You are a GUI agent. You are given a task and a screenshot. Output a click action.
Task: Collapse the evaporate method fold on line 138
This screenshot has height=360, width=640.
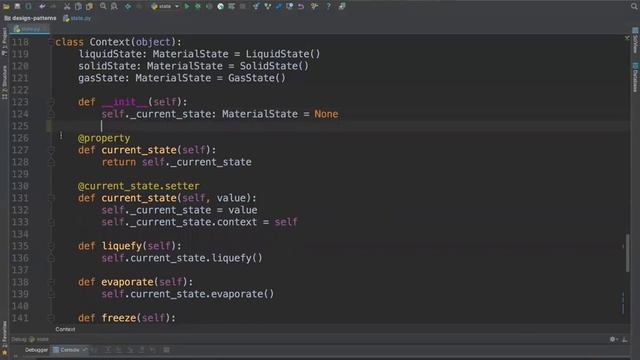pyautogui.click(x=51, y=282)
